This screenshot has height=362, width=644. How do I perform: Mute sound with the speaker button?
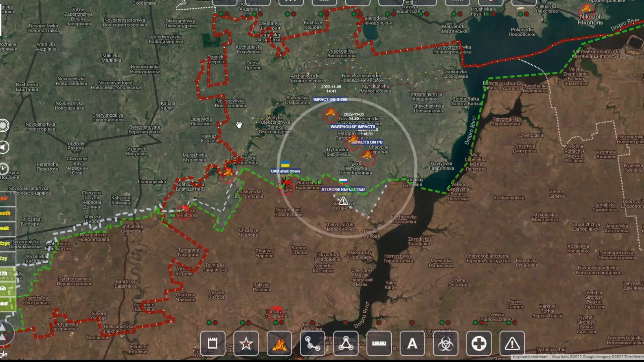3,147
